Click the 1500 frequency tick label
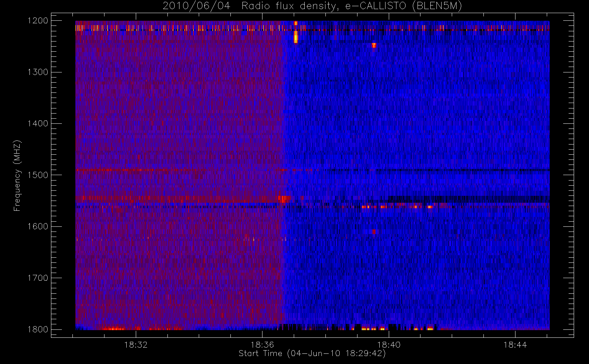The image size is (589, 364). [38, 175]
